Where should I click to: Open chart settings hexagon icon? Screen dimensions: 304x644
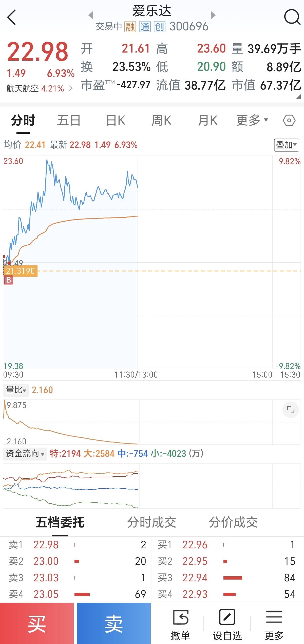point(289,120)
